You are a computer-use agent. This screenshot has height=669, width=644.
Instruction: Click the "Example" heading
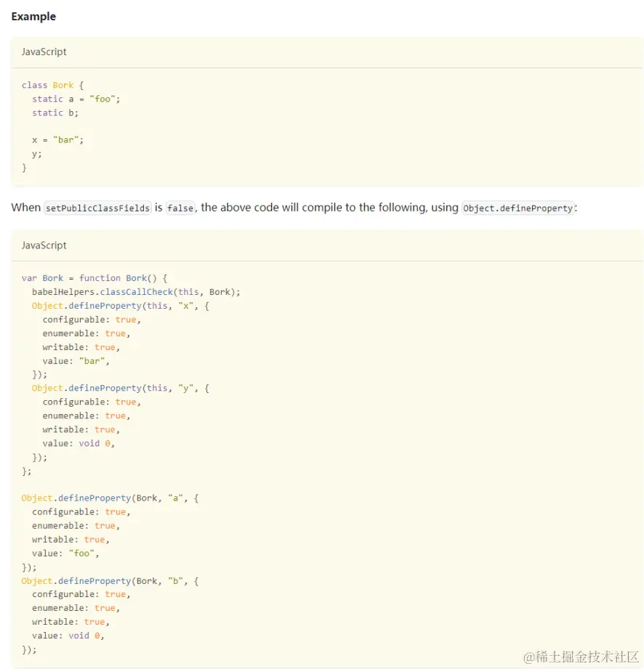pyautogui.click(x=33, y=16)
